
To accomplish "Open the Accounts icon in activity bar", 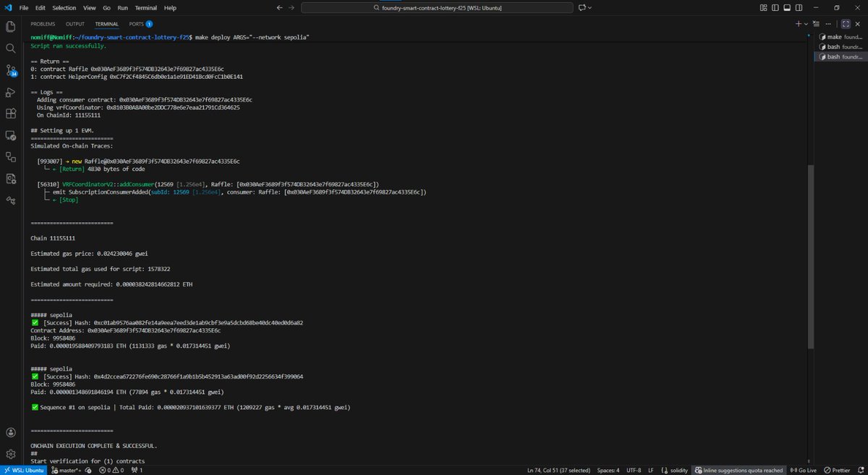I will coord(11,432).
